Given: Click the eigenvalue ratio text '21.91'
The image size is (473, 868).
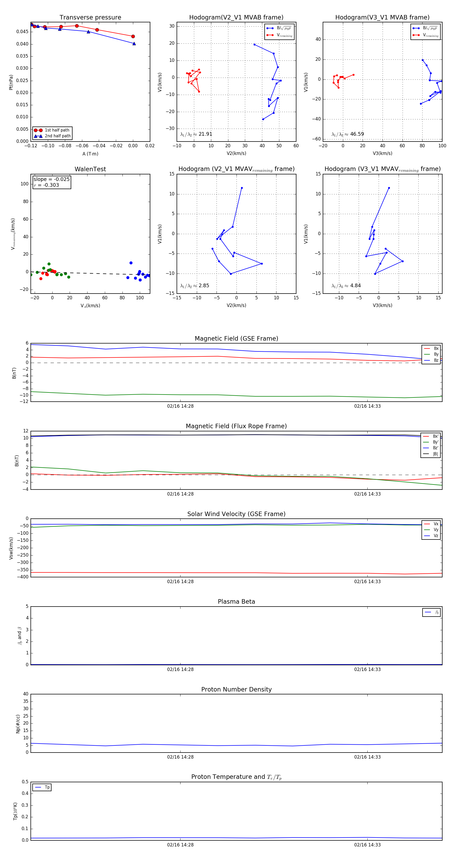Looking at the screenshot, I should (x=205, y=134).
